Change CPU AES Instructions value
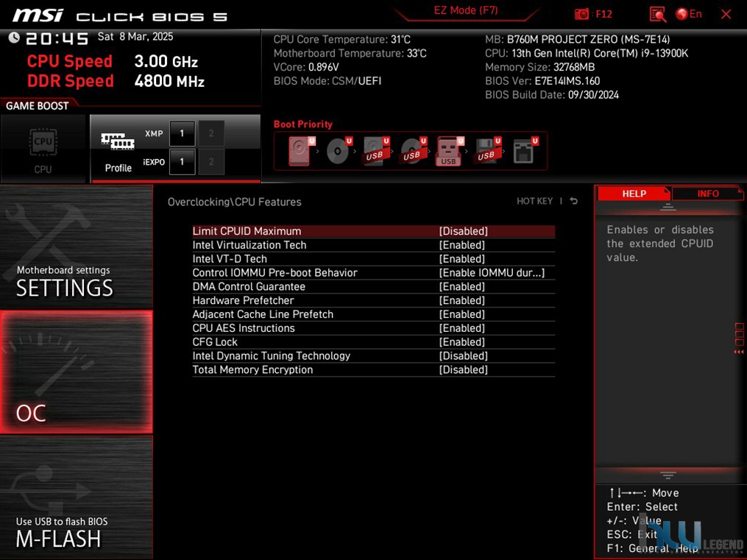 point(461,327)
